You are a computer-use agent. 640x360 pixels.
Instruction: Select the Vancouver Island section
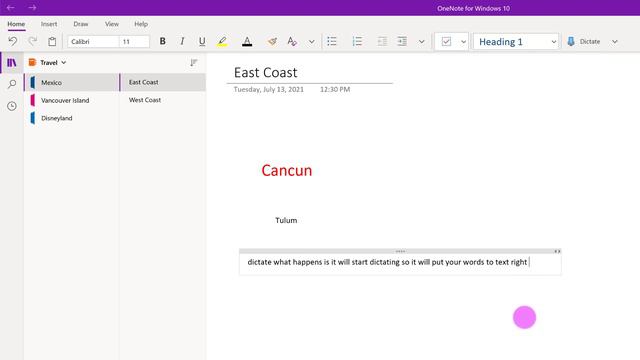click(x=71, y=100)
